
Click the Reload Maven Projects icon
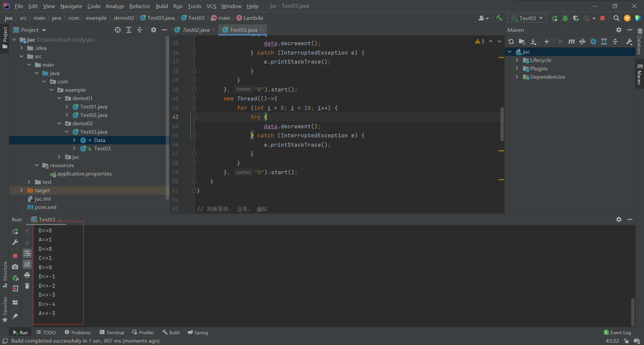[511, 42]
